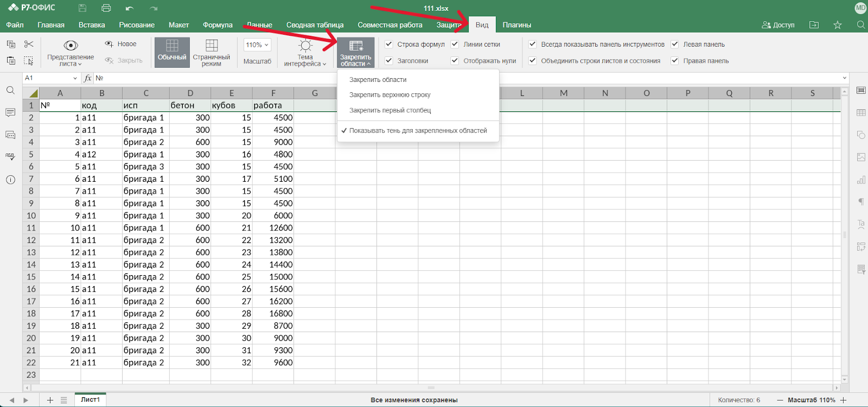Open the Chat panel in left sidebar
868x407 pixels.
click(10, 135)
